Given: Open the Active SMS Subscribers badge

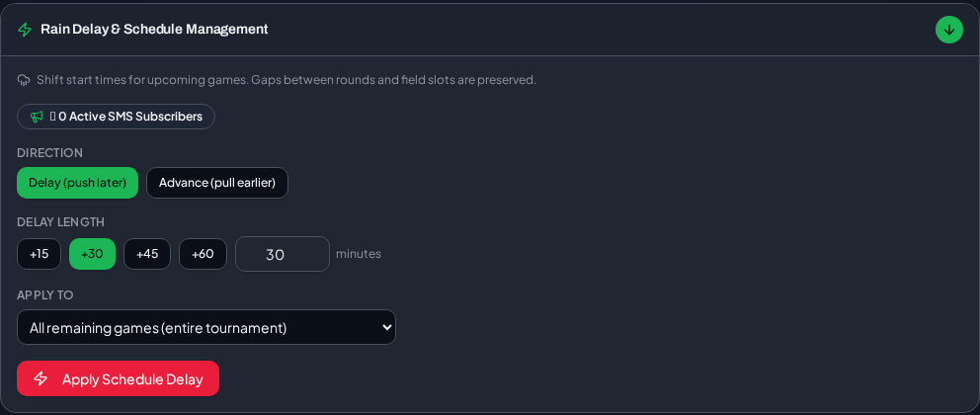Looking at the screenshot, I should tap(116, 117).
